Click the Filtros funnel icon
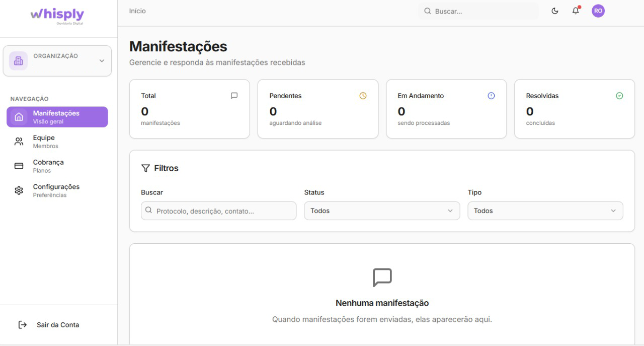This screenshot has width=644, height=346. 145,168
